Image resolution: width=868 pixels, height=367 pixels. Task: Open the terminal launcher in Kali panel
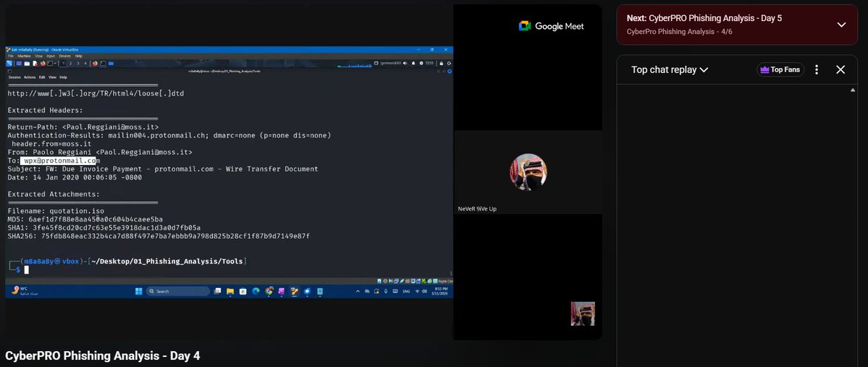click(x=50, y=64)
